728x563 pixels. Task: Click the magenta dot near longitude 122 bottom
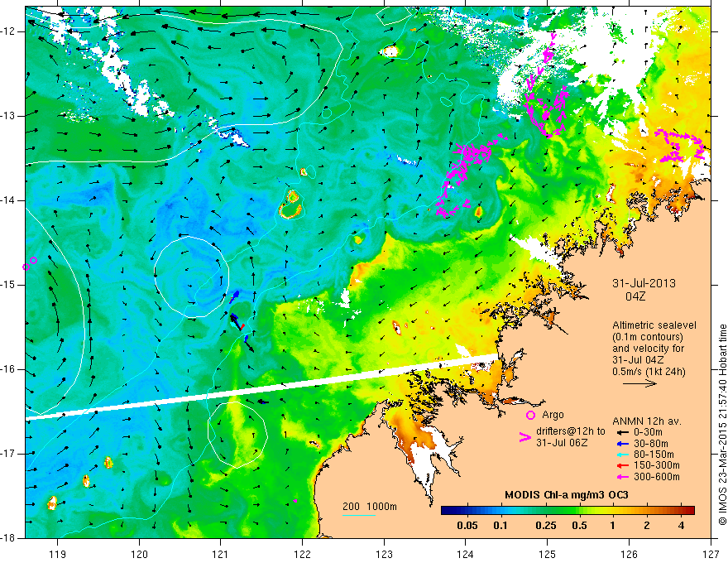pyautogui.click(x=295, y=501)
